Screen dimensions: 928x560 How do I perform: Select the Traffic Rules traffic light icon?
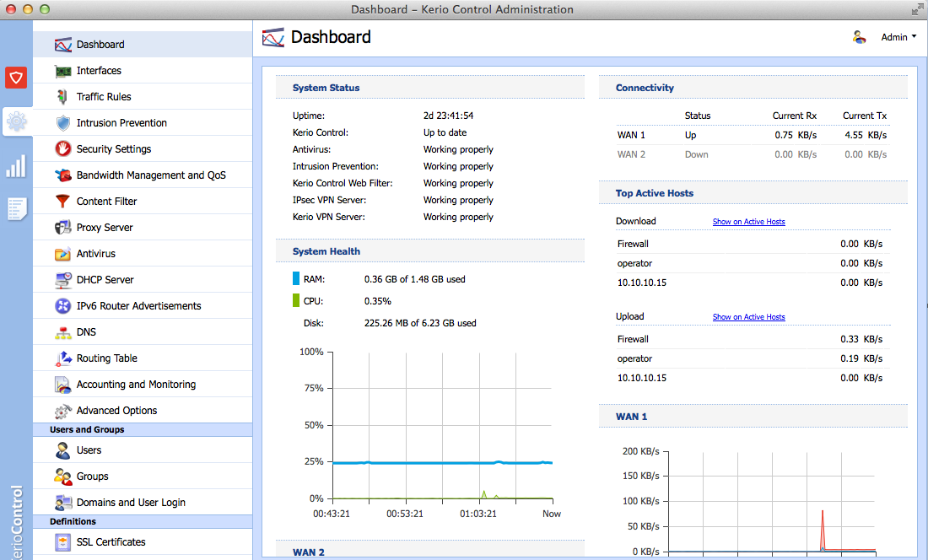pyautogui.click(x=62, y=97)
